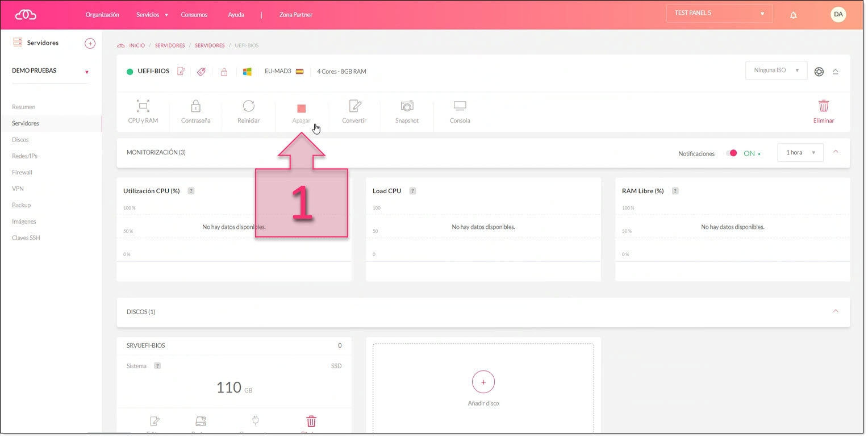The image size is (868, 438).
Task: Click the Convertir edit icon
Action: 354,106
